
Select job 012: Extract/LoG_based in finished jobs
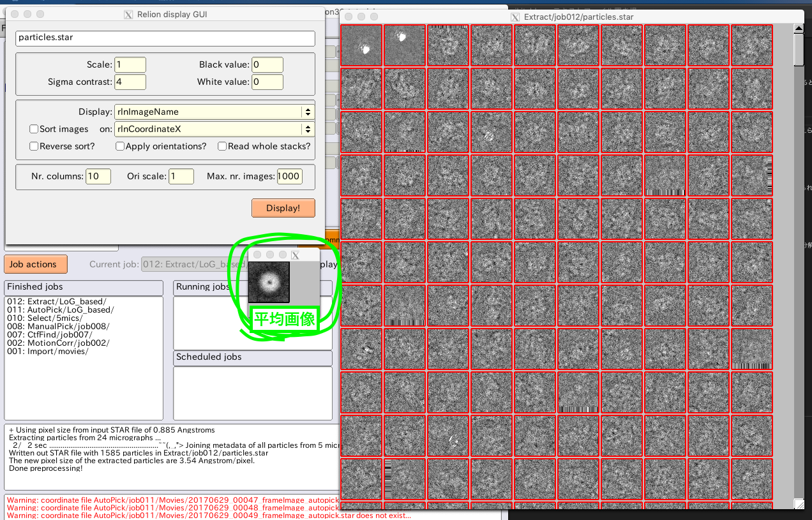click(57, 301)
